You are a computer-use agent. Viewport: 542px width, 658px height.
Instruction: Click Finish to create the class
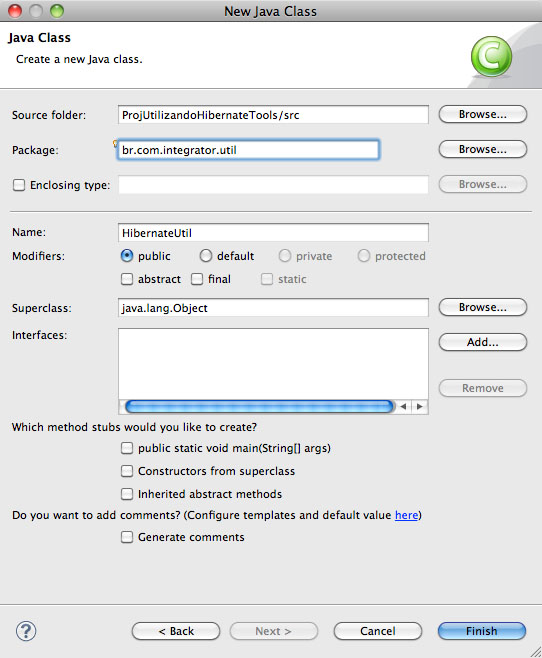click(482, 631)
